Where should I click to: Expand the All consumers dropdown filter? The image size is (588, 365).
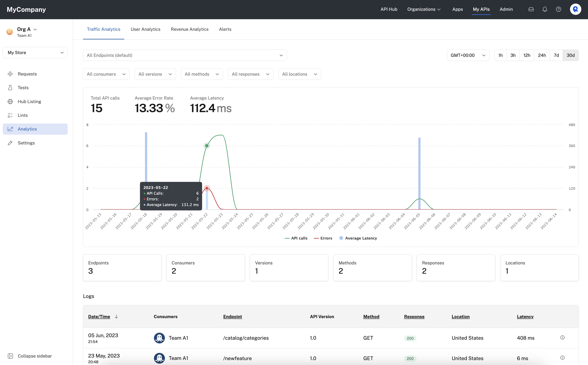(x=106, y=74)
